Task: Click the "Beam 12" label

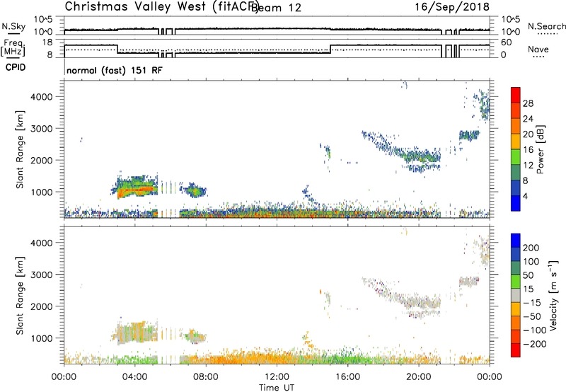Action: 277,8
